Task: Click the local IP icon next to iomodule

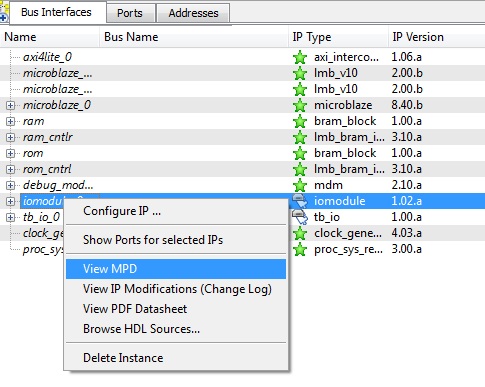Action: point(300,201)
